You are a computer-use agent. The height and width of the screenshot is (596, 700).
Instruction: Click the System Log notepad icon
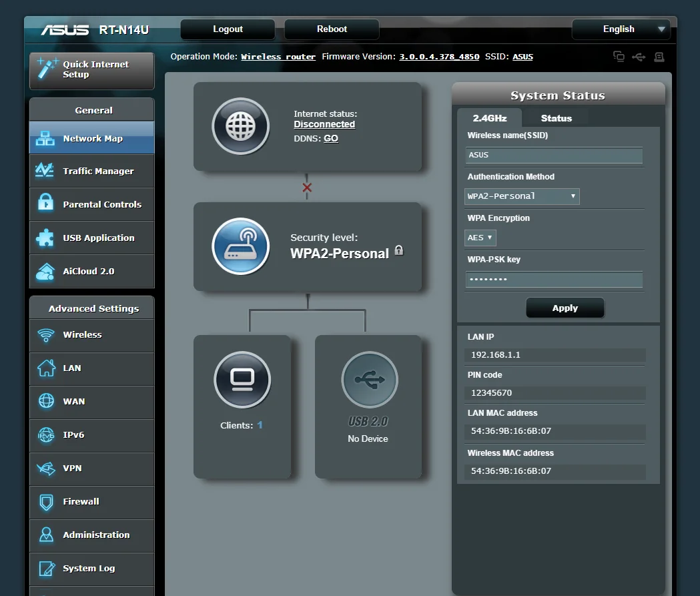47,569
